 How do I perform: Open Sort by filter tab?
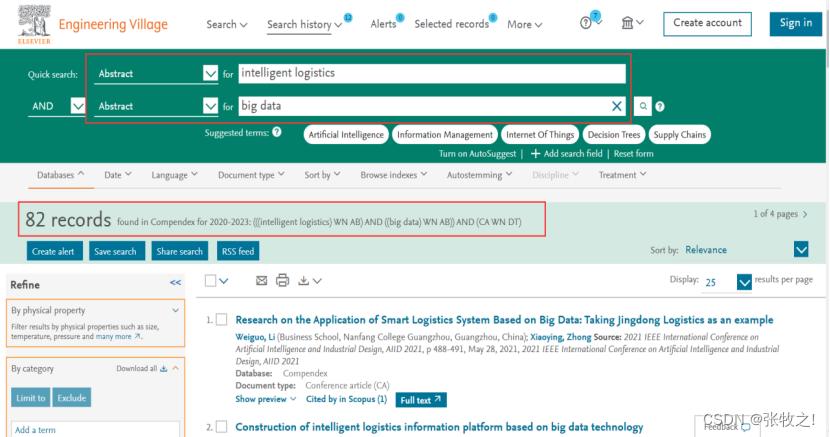pos(322,175)
